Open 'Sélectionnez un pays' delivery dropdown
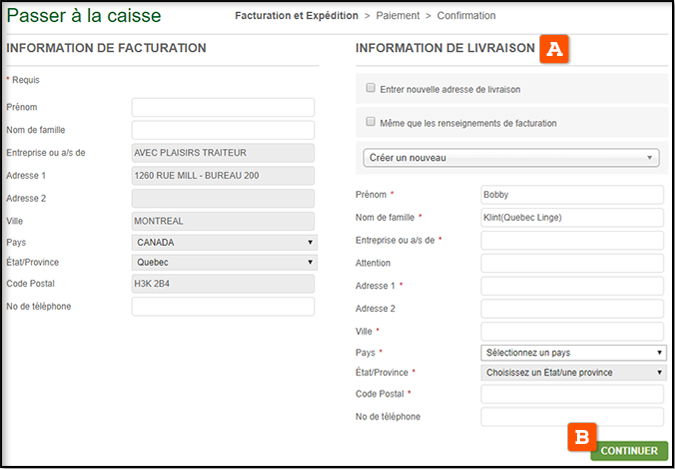 573,352
